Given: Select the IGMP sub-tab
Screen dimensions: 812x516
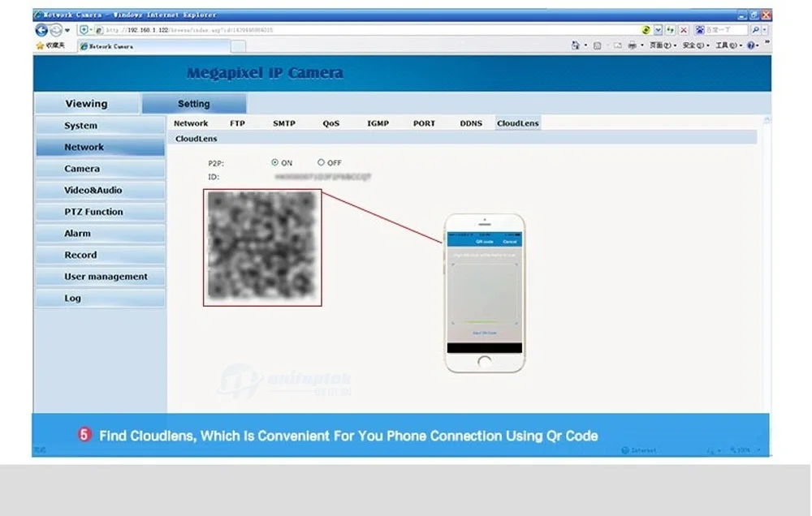Looking at the screenshot, I should click(x=378, y=123).
